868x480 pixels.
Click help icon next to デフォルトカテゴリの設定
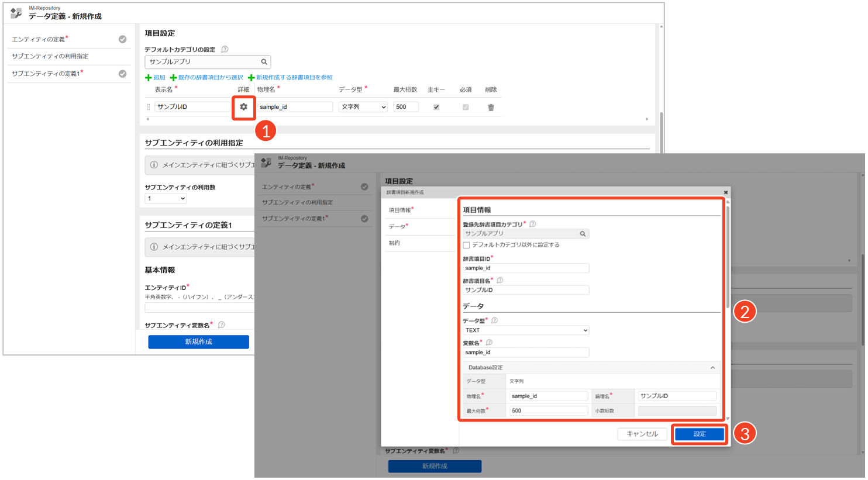tap(225, 50)
